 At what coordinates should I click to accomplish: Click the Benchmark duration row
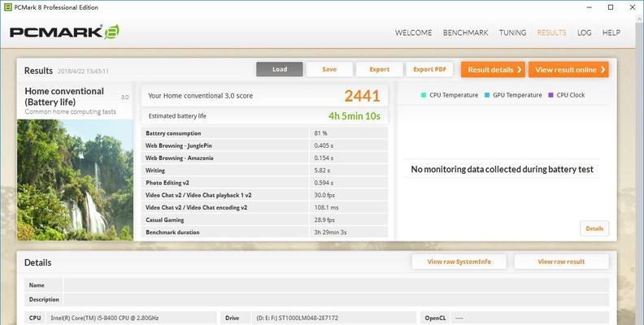[x=264, y=232]
